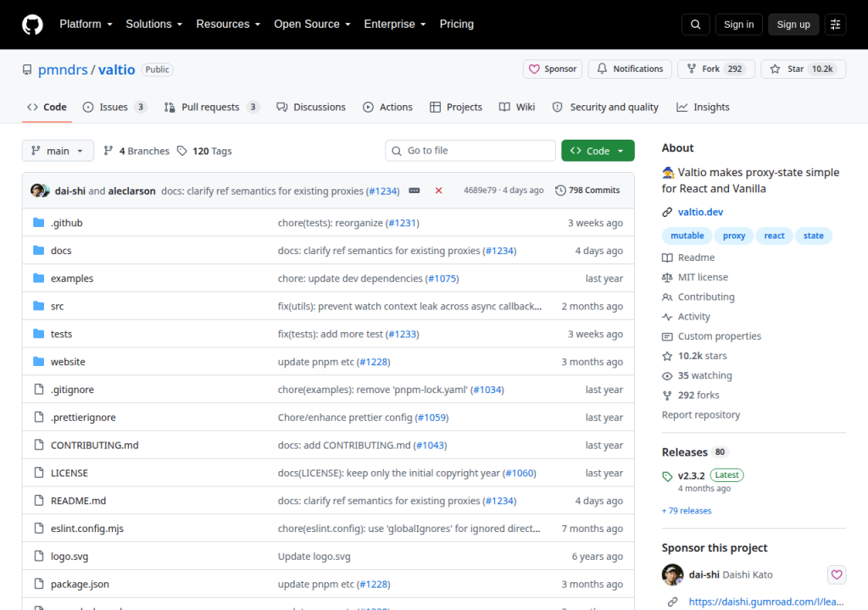Screen dimensions: 868x610
Task: Click the Go to file search field
Action: 470,151
